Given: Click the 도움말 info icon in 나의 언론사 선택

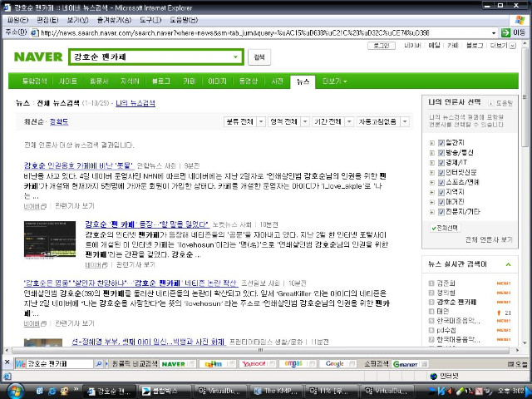Looking at the screenshot, I should 490,103.
